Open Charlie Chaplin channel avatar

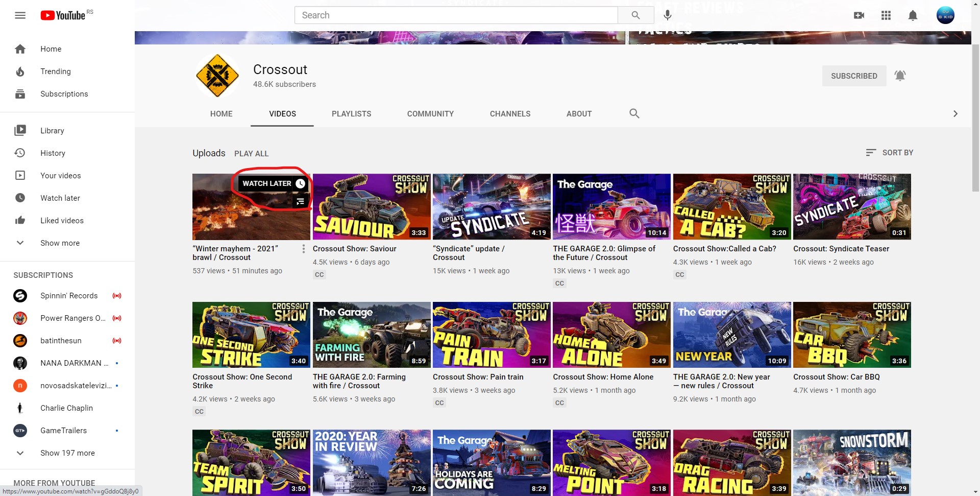click(x=20, y=408)
